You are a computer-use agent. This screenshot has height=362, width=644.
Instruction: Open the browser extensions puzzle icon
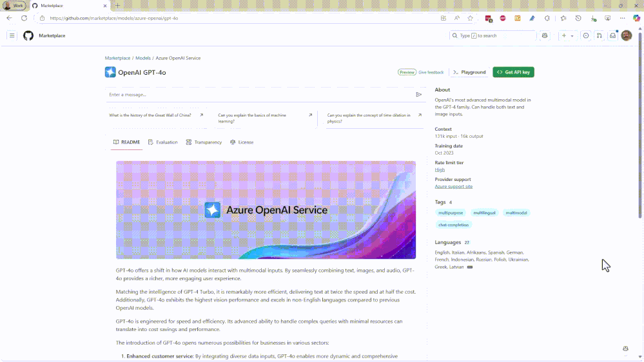coord(547,18)
